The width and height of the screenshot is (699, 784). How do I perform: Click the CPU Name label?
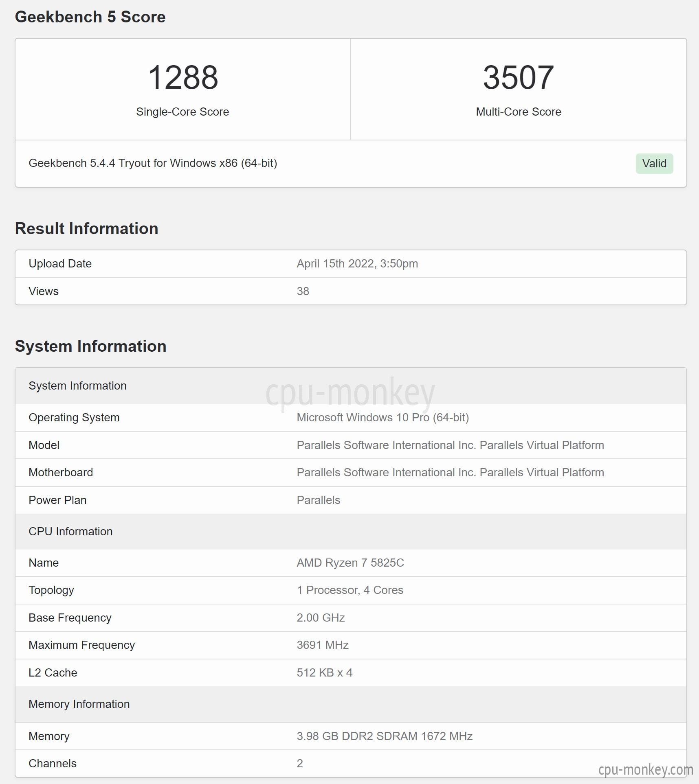tap(44, 563)
